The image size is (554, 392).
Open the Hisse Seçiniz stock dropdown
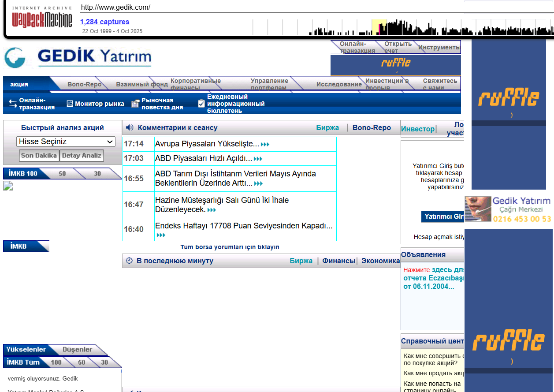click(x=65, y=141)
